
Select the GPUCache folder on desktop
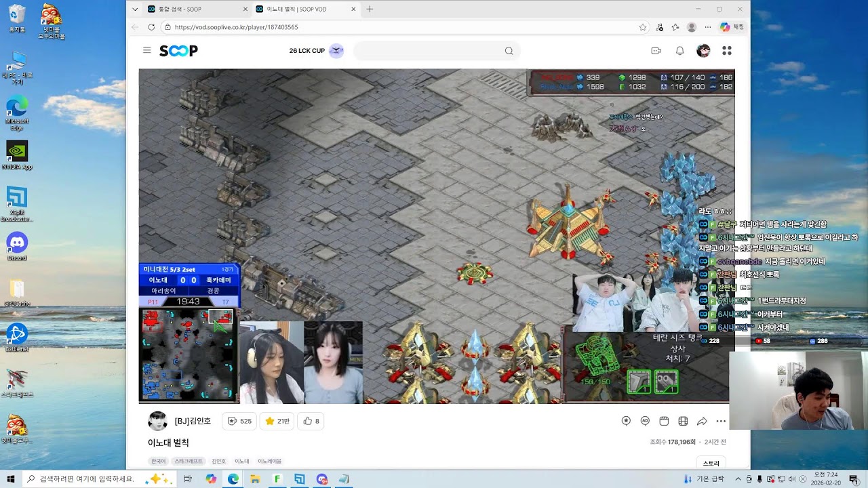pyautogui.click(x=17, y=293)
